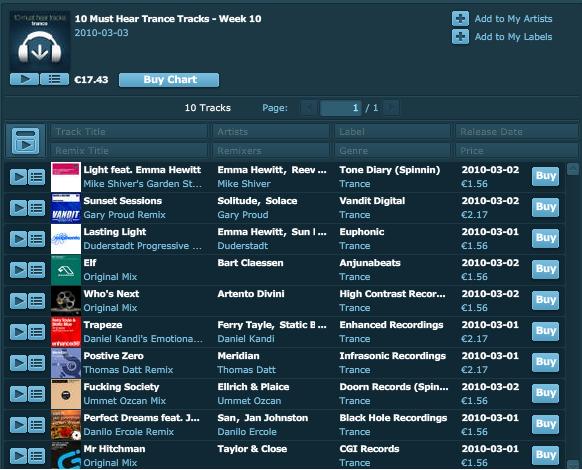Queue Light feat. Emma Hewitt track

[37, 177]
